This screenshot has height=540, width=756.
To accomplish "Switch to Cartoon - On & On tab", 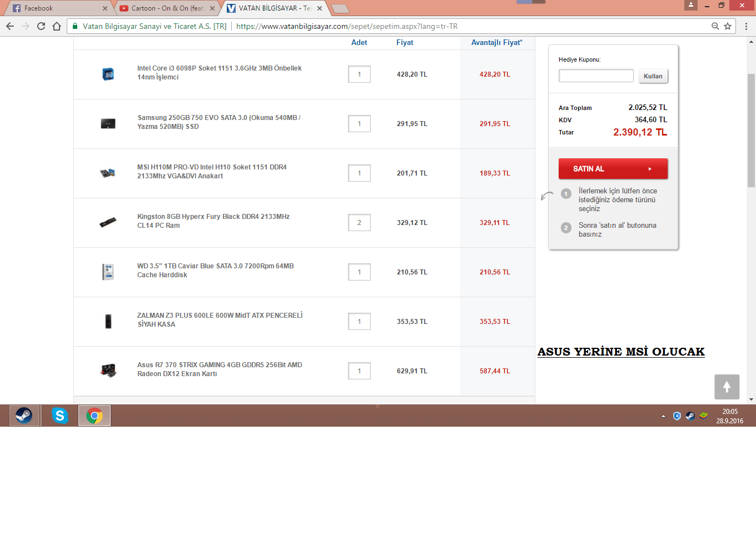I will 168,8.
